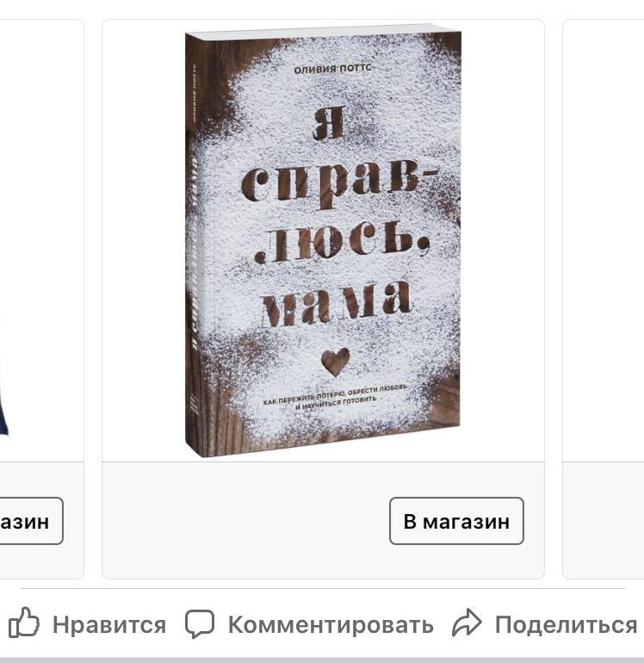Select the "Поделиться" label
644x663 pixels.
(x=566, y=625)
